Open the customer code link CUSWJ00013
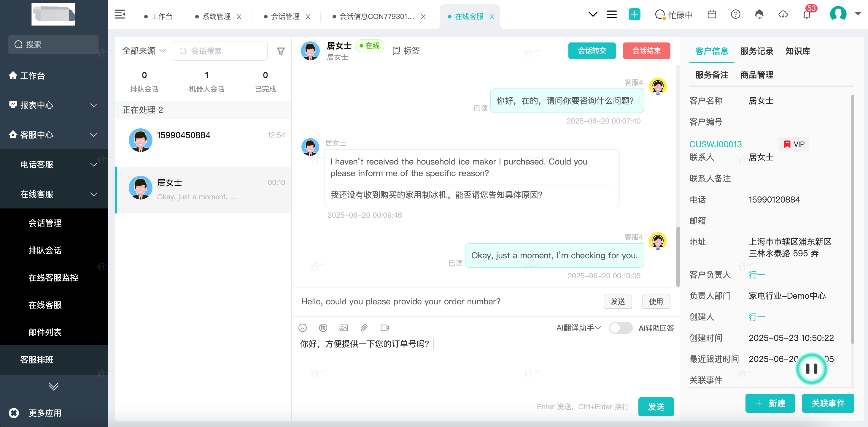Image resolution: width=868 pixels, height=427 pixels. 715,144
